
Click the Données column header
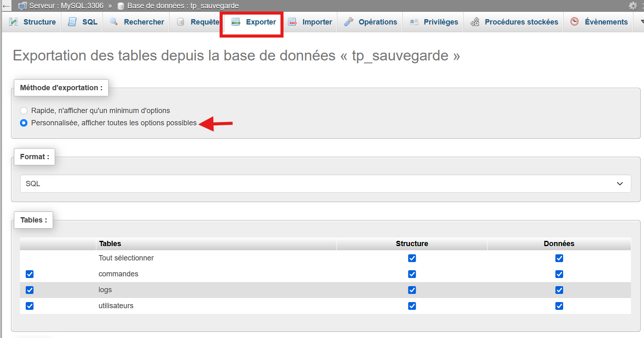[x=559, y=244]
